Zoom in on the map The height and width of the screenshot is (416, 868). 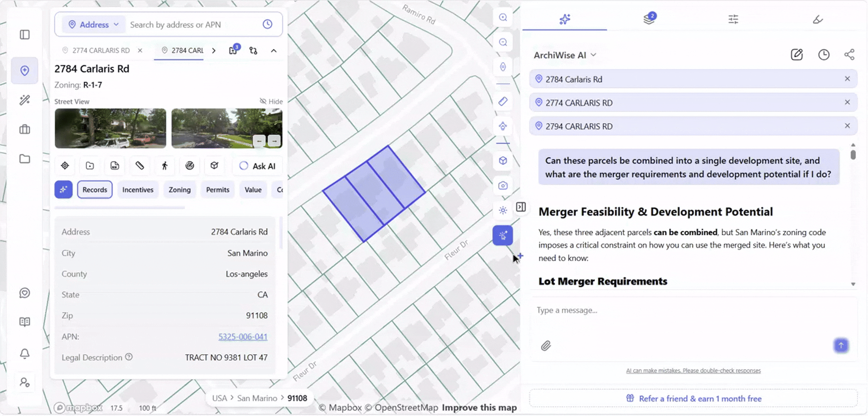click(x=503, y=17)
